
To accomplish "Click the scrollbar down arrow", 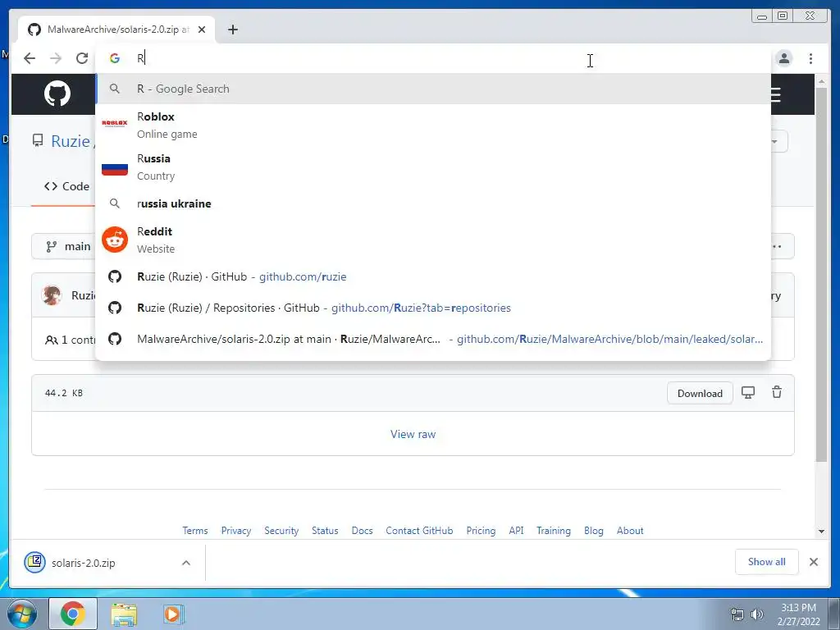I will [x=821, y=532].
